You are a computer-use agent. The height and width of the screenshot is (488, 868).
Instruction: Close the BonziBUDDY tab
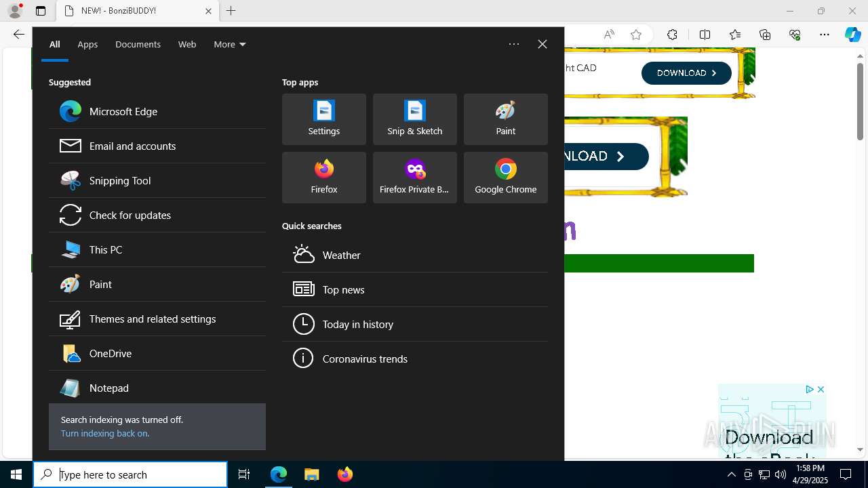[x=208, y=11]
